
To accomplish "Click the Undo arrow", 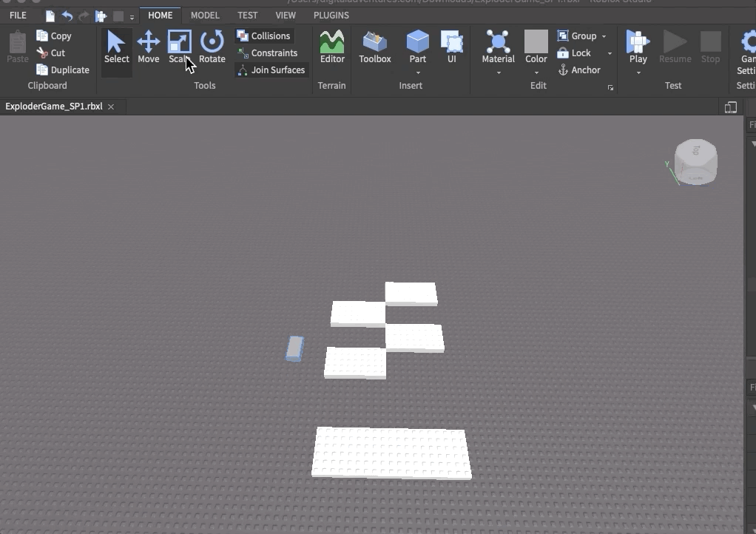I will pos(67,16).
